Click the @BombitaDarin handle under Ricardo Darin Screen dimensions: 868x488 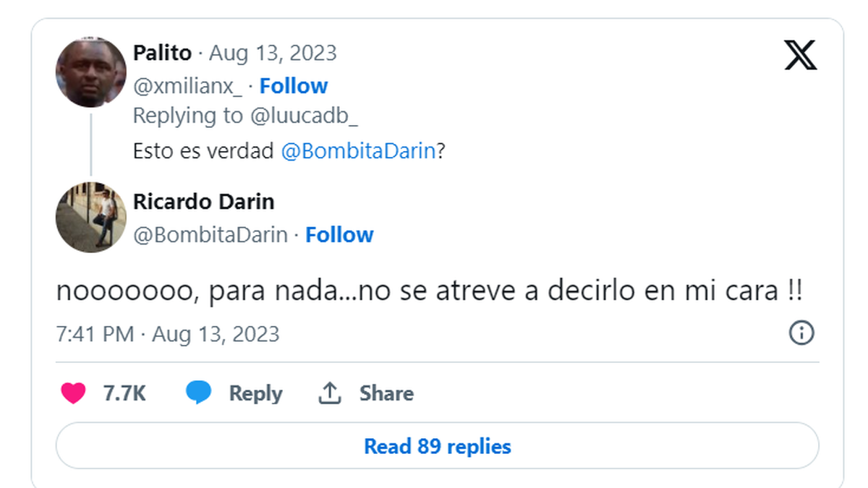click(210, 235)
